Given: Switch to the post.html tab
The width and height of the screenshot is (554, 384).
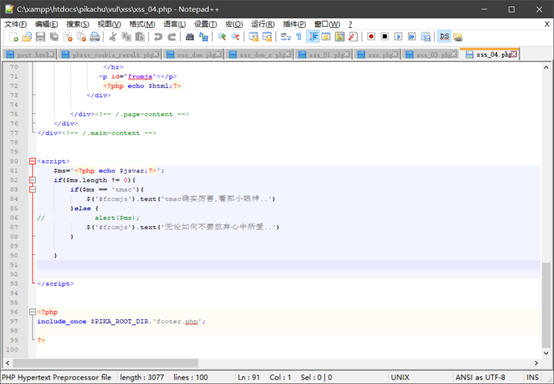Looking at the screenshot, I should (29, 54).
